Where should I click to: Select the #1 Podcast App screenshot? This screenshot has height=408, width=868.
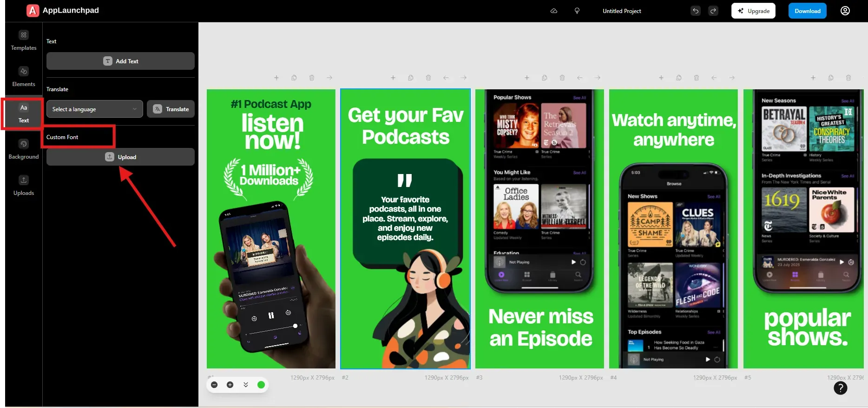[271, 229]
